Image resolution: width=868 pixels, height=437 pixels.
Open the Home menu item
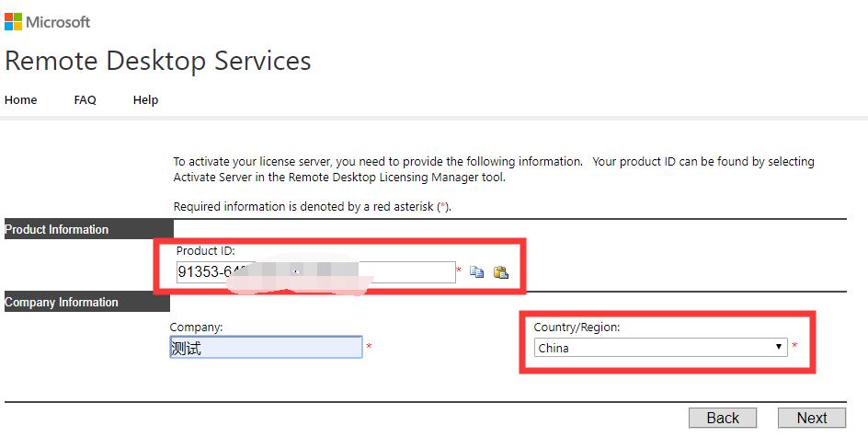tap(21, 100)
